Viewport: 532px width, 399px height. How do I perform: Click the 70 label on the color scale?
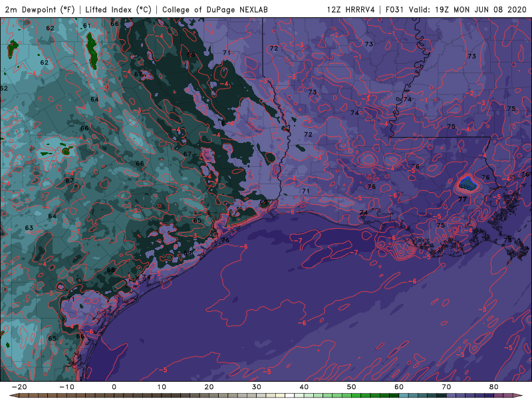[446, 387]
